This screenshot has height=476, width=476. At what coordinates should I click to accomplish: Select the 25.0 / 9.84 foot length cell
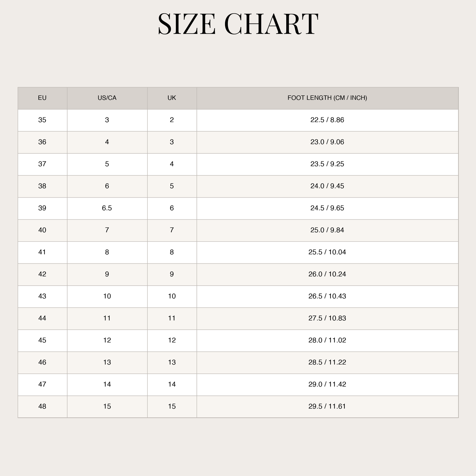(327, 231)
